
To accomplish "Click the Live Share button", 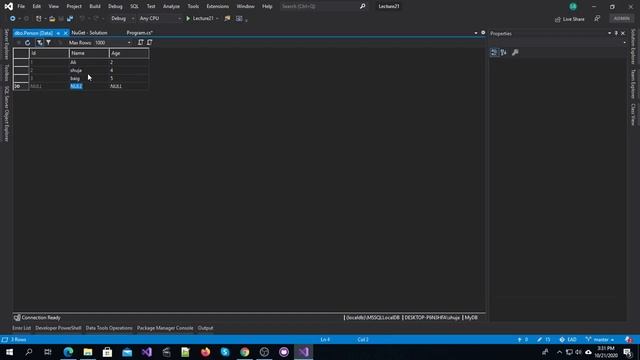I will 570,19.
